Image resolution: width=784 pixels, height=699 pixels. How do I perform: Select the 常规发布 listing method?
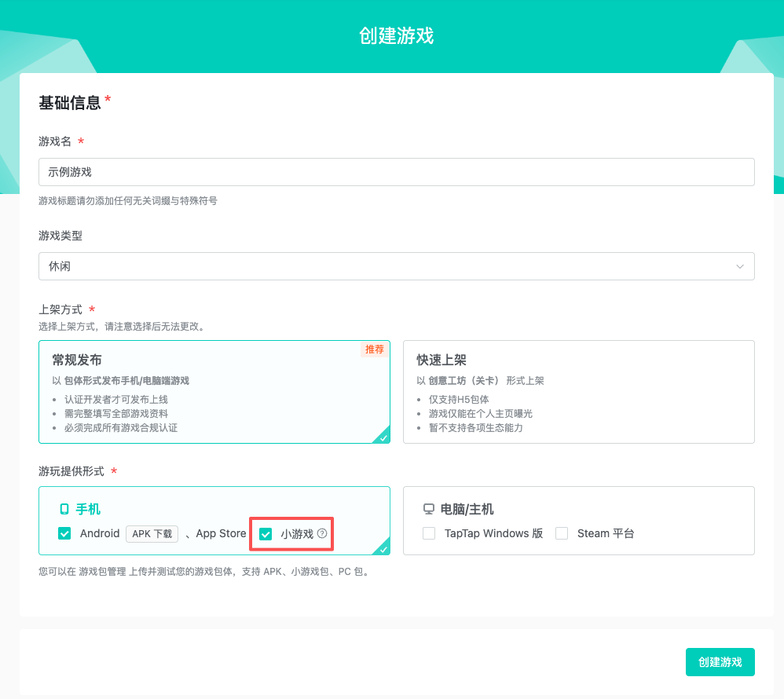pyautogui.click(x=214, y=392)
